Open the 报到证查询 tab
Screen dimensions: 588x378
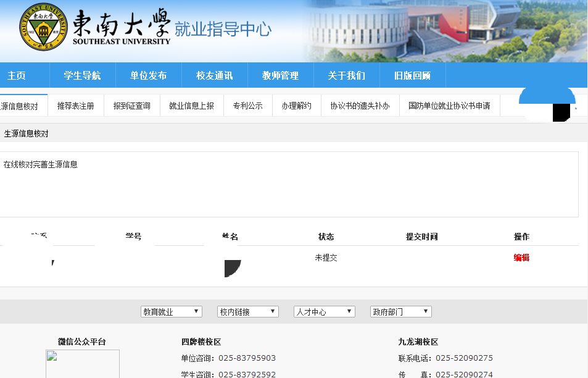tap(131, 106)
